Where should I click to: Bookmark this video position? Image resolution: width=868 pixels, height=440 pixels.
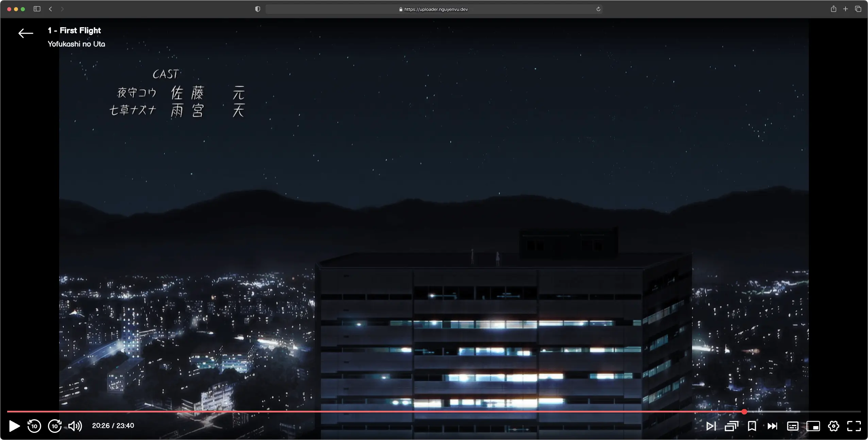752,426
